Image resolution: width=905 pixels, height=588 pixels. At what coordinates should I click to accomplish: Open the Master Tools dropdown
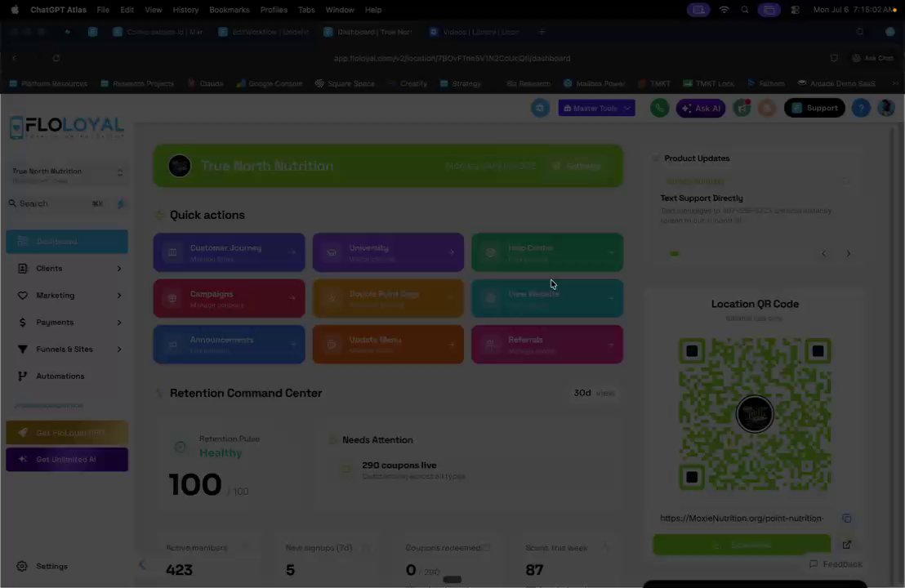click(x=596, y=108)
